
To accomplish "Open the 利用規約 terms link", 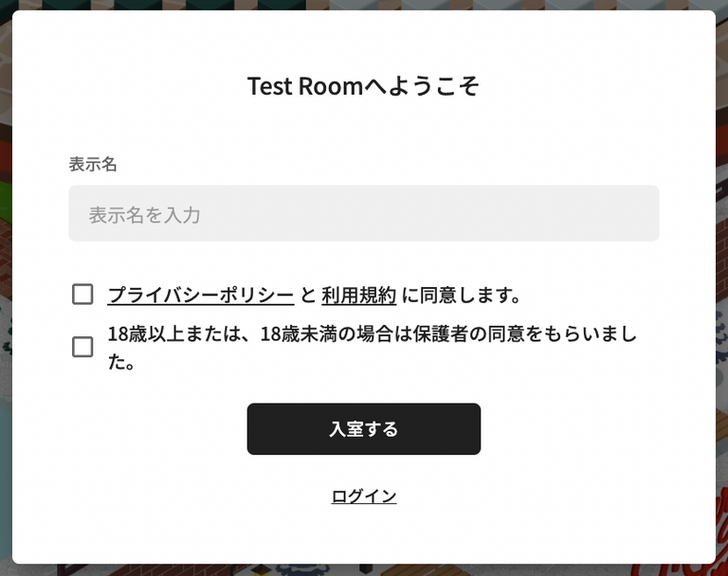I will tap(359, 296).
